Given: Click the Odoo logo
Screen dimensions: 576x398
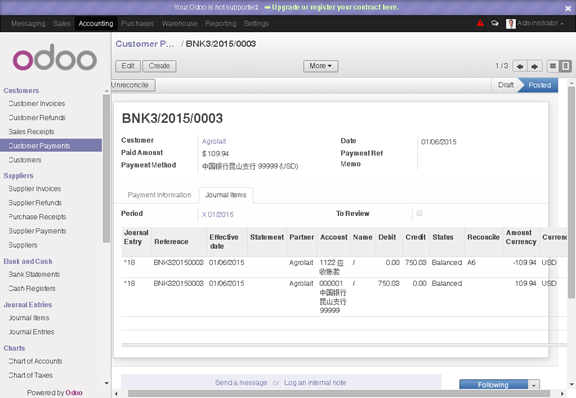Looking at the screenshot, I should point(55,58).
